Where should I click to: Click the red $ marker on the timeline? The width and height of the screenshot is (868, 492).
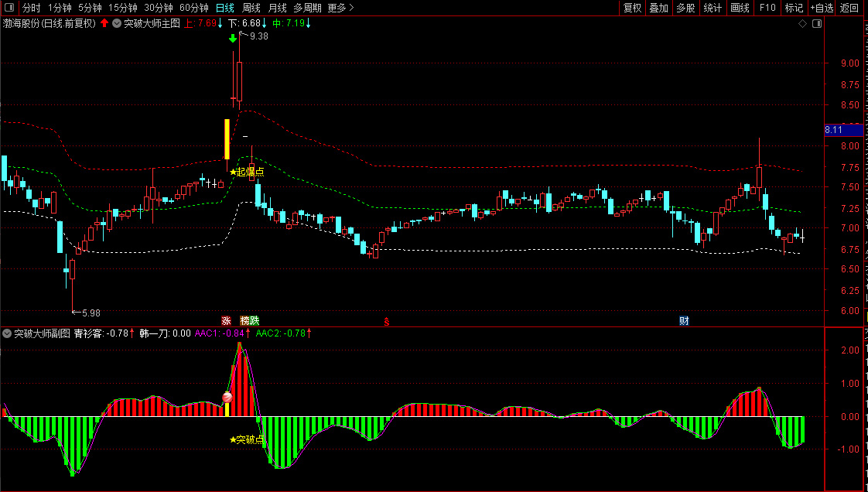click(x=386, y=322)
